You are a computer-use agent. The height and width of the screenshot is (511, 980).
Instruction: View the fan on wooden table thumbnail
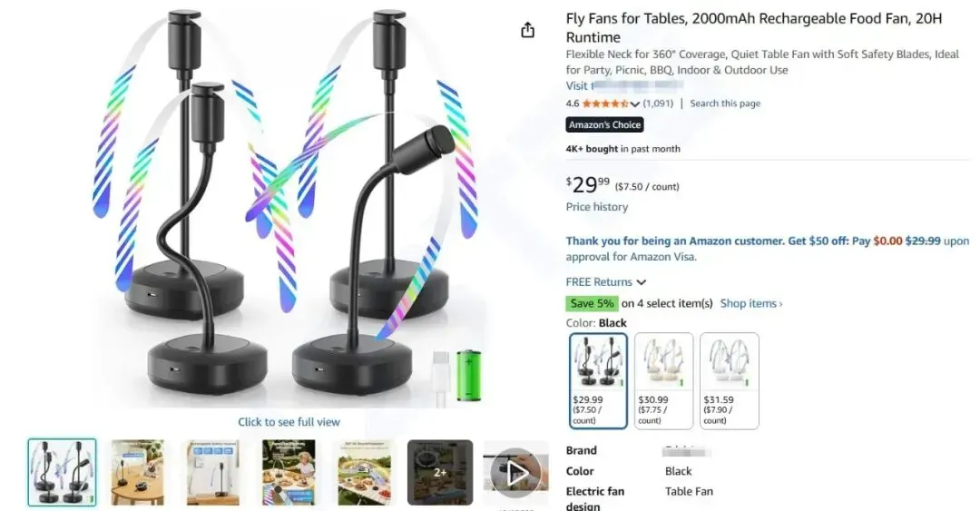(x=138, y=473)
